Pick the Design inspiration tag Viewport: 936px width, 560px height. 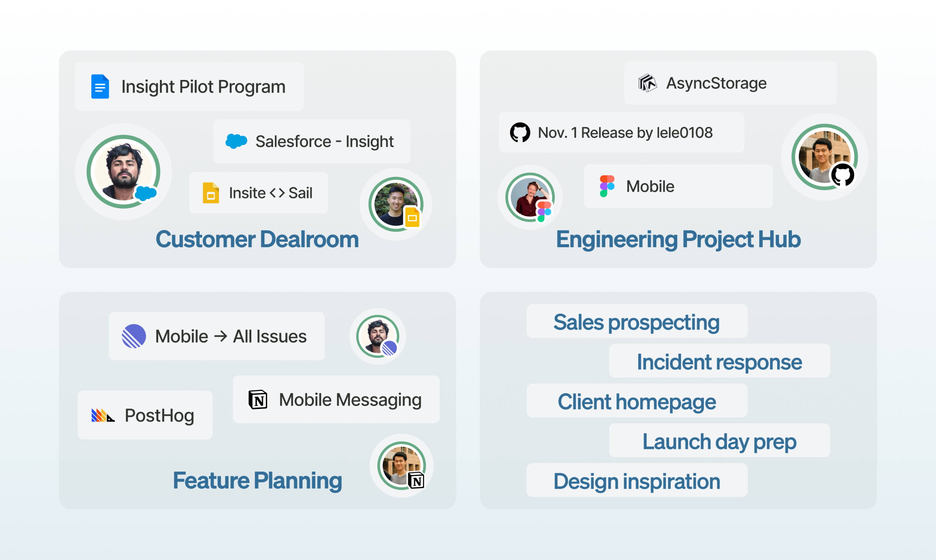point(636,481)
